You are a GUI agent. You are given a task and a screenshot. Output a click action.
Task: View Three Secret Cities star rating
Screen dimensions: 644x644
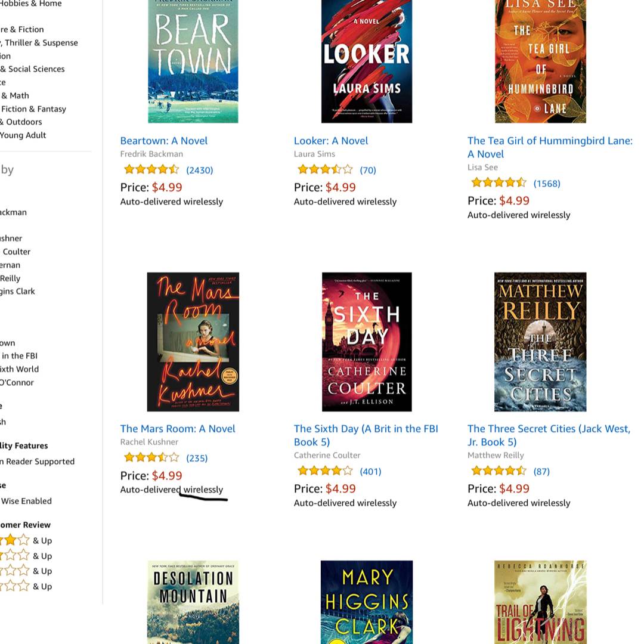point(499,470)
